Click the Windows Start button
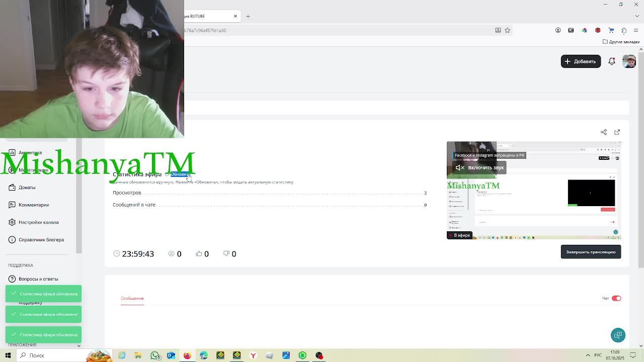 click(8, 355)
